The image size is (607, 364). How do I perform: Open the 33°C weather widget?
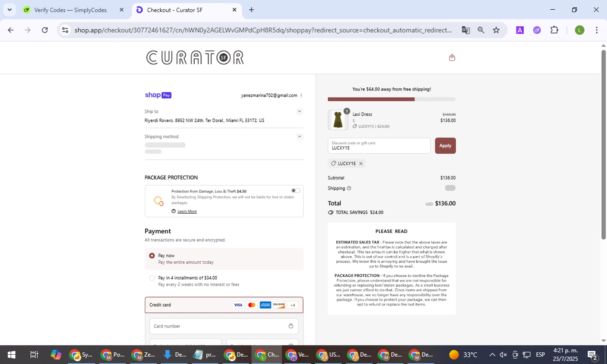[x=463, y=355]
